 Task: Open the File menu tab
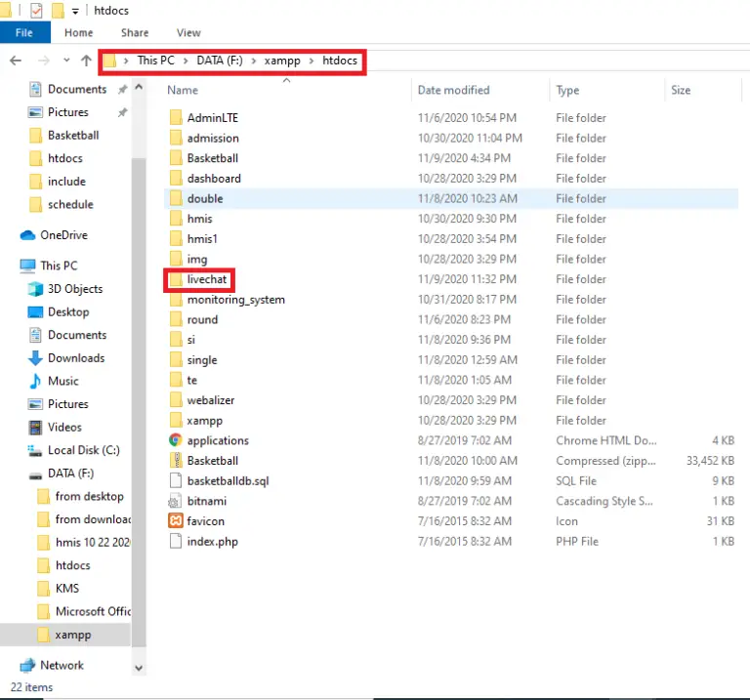point(24,32)
